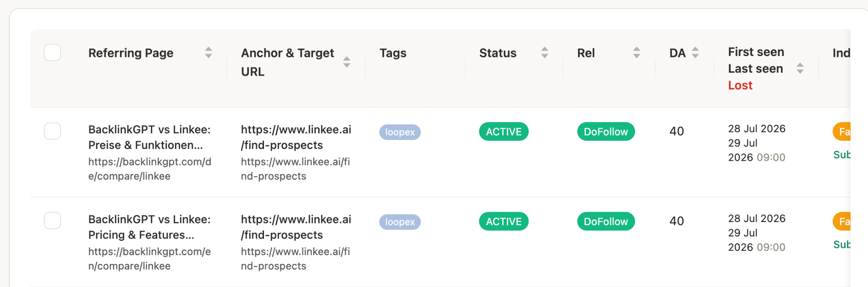Click the 09:00 time in the Preise row

coord(771,158)
